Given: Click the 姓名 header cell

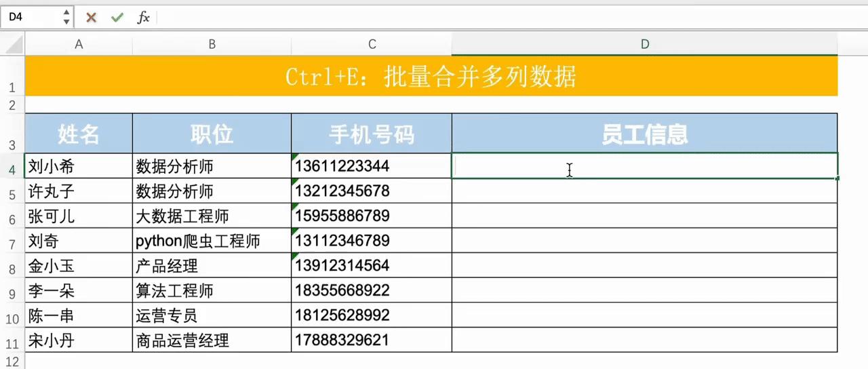Looking at the screenshot, I should point(79,134).
